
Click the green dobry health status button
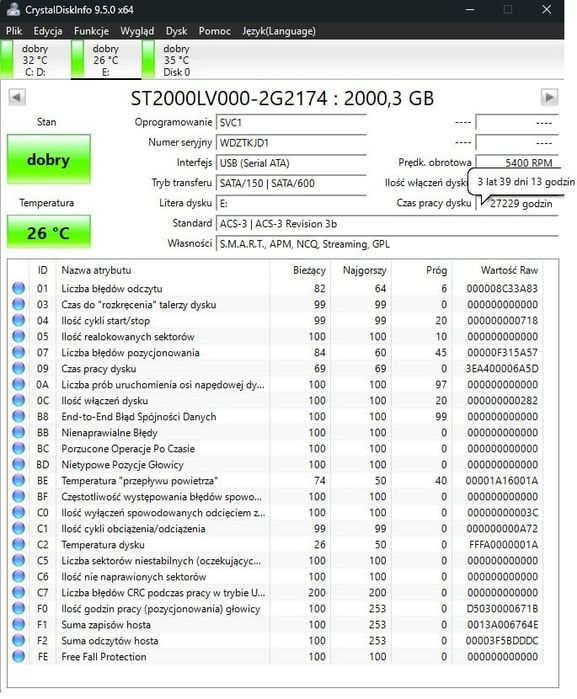(49, 159)
